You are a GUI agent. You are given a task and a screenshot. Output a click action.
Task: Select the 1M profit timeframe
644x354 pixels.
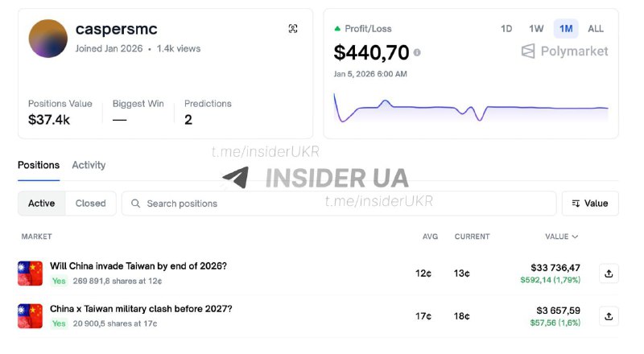coord(566,29)
